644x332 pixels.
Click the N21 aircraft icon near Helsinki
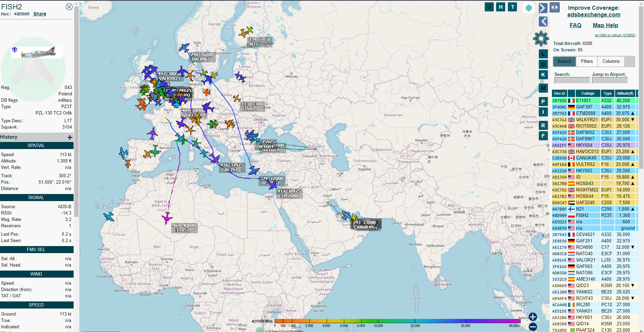pyautogui.click(x=243, y=33)
